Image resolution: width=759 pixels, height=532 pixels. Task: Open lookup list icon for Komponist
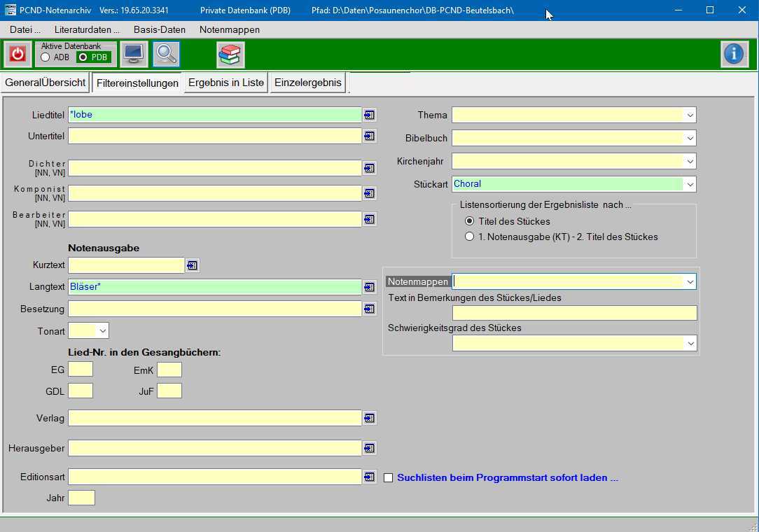click(369, 194)
